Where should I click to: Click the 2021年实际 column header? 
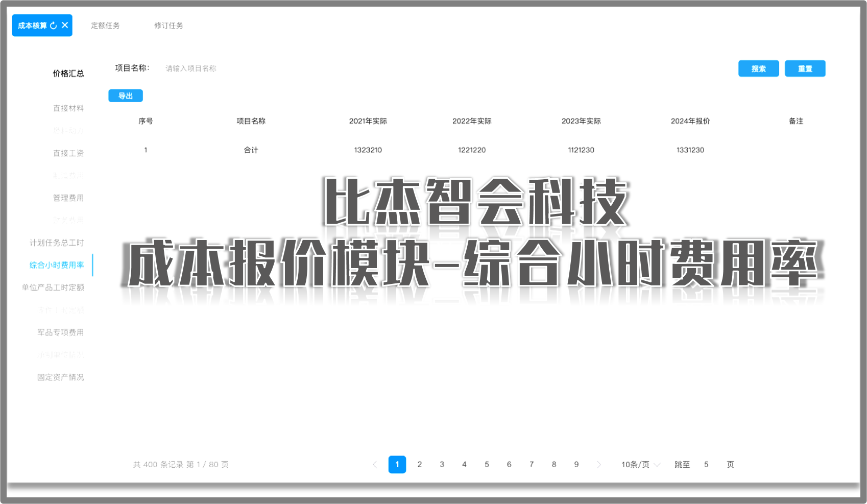pos(368,121)
